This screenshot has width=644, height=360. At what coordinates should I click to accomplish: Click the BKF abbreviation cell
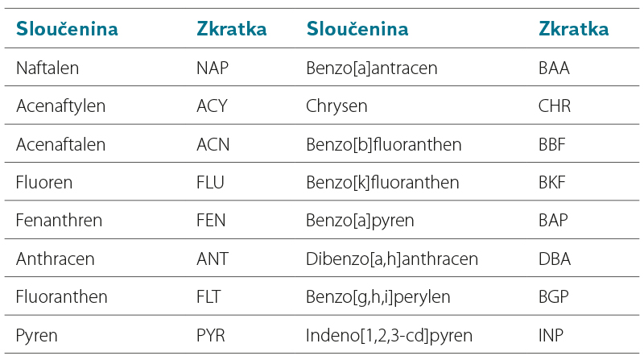point(551,183)
